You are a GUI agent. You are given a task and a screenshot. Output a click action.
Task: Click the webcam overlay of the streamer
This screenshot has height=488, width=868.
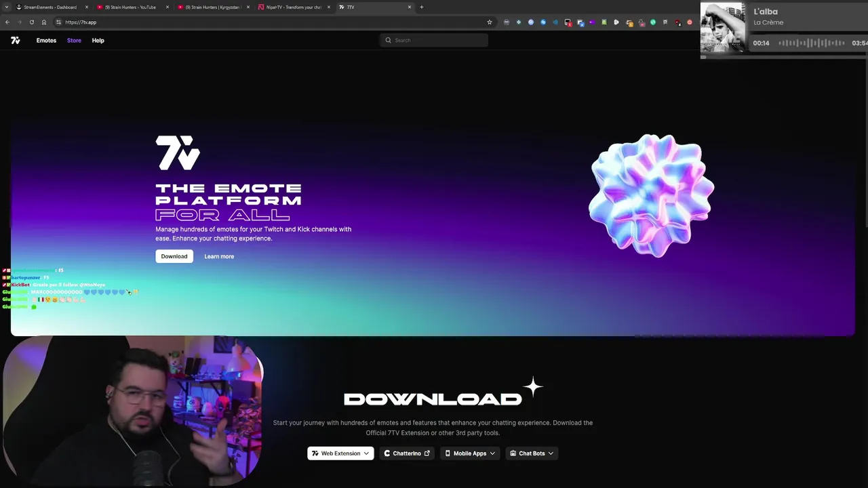coord(132,410)
